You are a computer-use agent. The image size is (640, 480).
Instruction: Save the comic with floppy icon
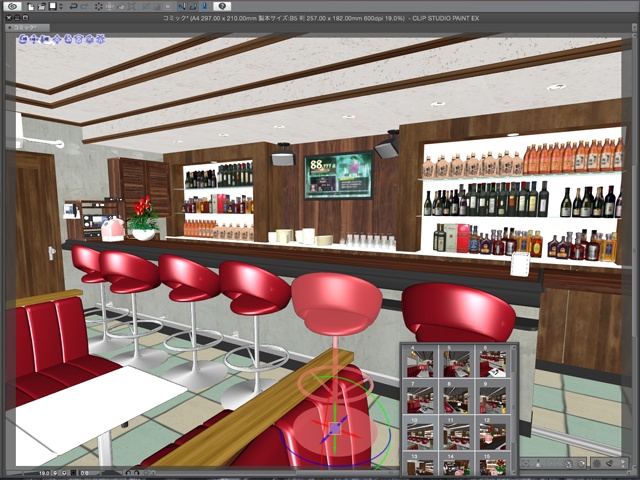pyautogui.click(x=53, y=7)
